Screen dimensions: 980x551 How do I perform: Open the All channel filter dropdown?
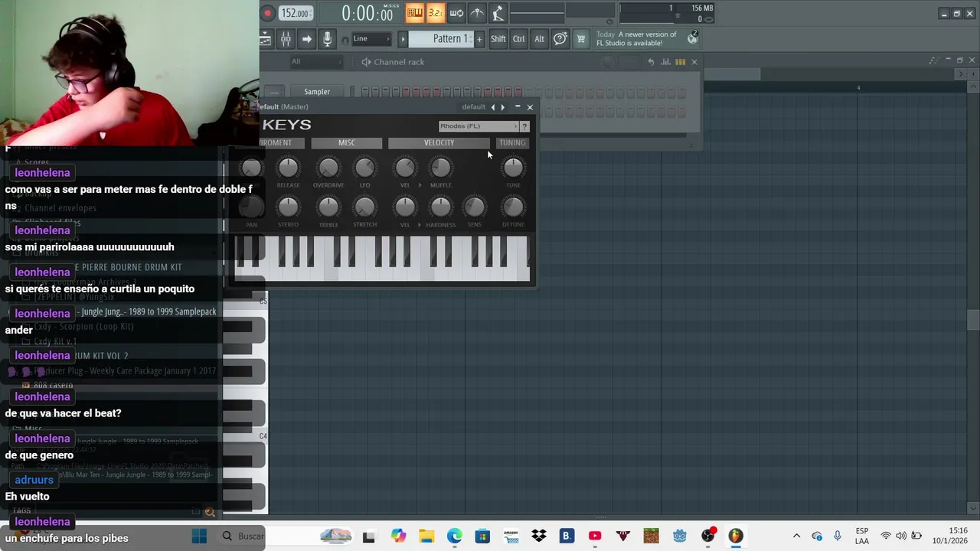pos(315,62)
